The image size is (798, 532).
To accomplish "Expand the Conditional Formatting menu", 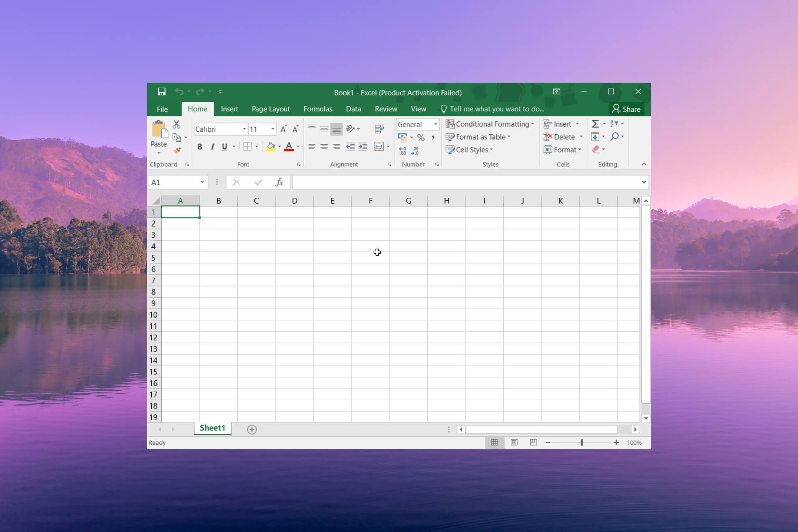I will [490, 124].
